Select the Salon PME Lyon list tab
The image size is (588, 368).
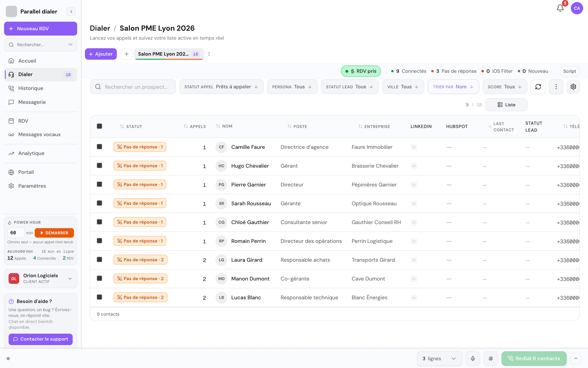pyautogui.click(x=169, y=54)
